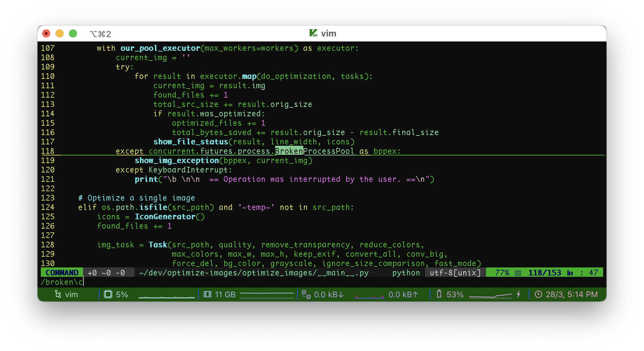Click the CPU usage chip icon

pyautogui.click(x=108, y=295)
